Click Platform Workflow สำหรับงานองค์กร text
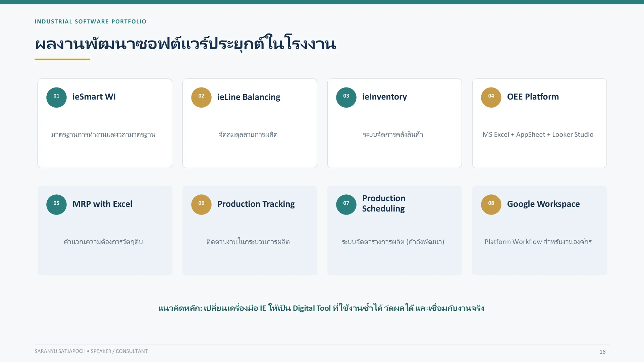 click(538, 242)
